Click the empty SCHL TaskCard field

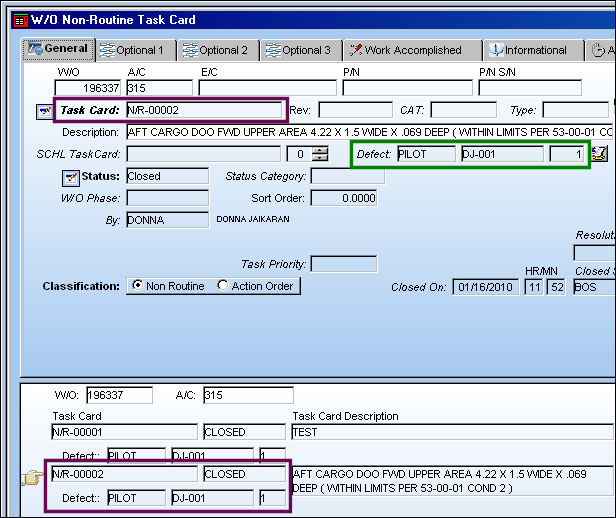pyautogui.click(x=204, y=154)
